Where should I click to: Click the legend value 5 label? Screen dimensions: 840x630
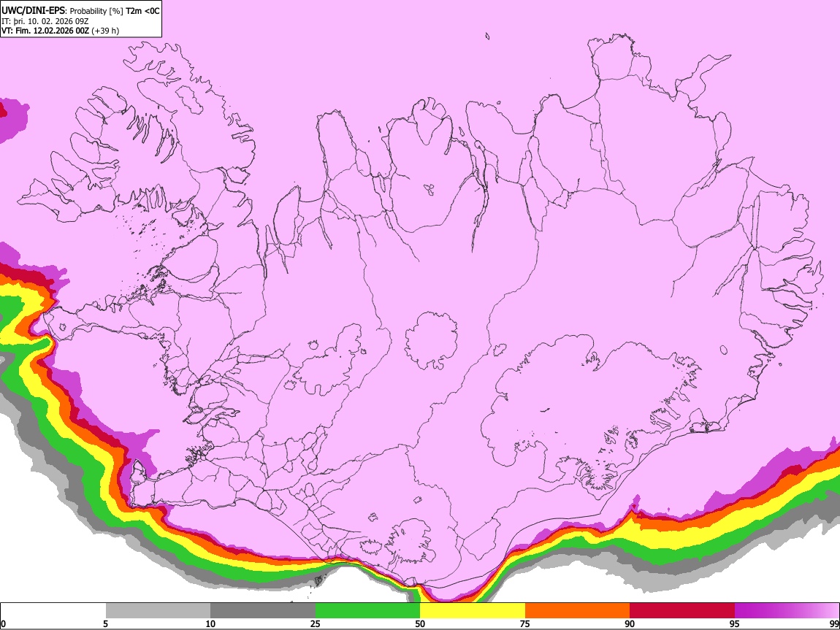point(105,623)
